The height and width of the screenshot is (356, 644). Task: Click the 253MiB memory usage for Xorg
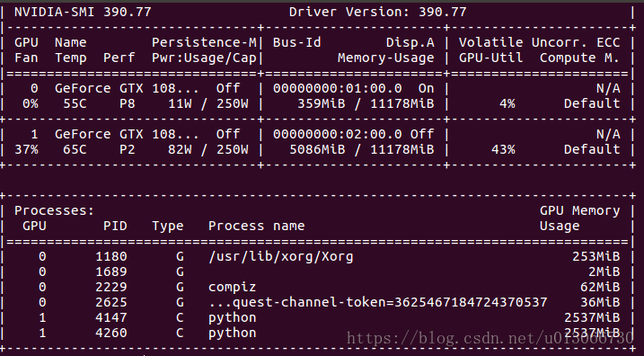pos(595,256)
